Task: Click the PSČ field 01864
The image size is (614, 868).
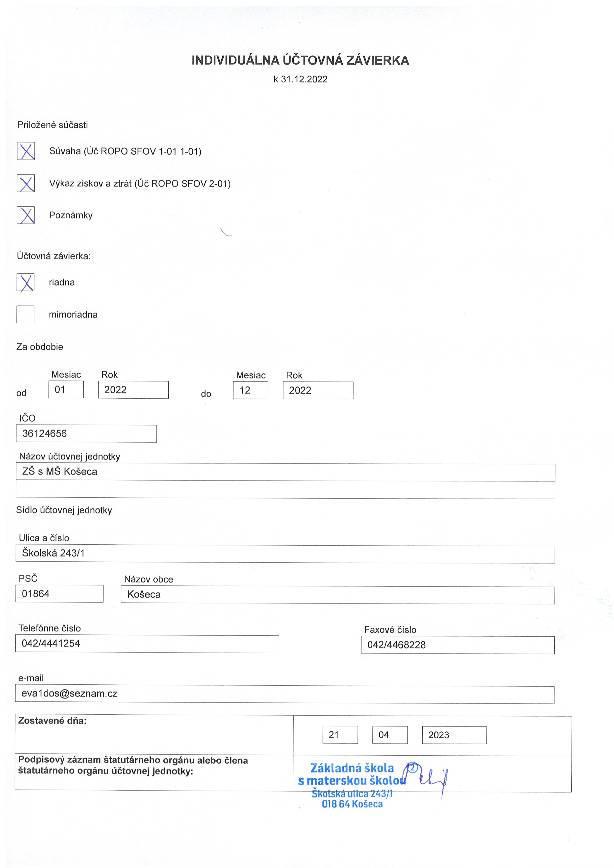Action: pos(59,594)
